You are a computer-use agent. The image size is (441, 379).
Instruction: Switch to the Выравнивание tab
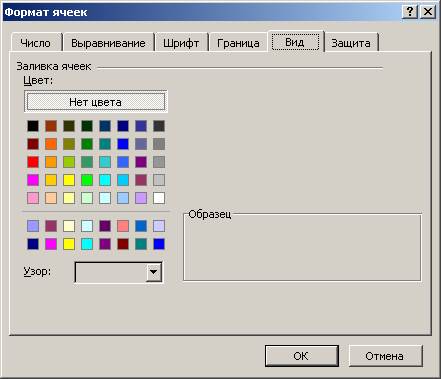[109, 43]
